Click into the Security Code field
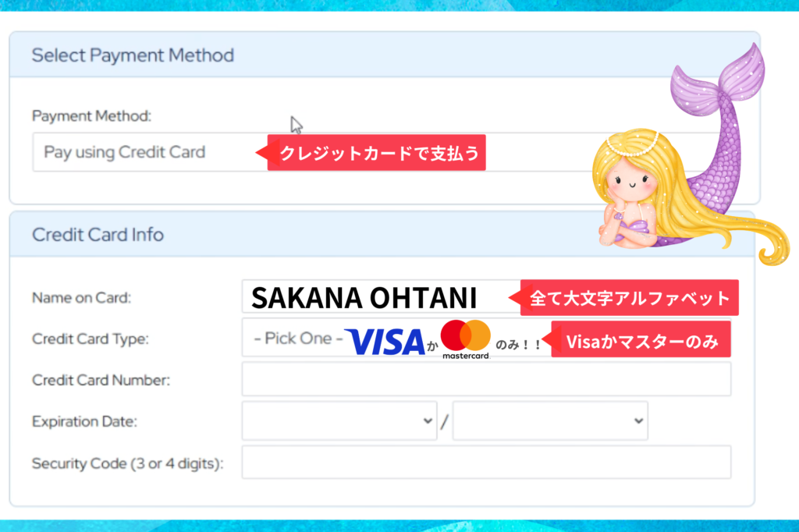 tap(486, 463)
